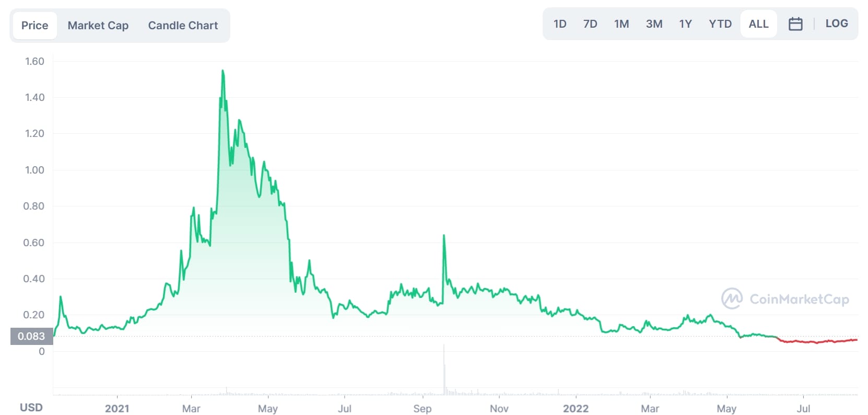Click the highest price peak near 1.55
Screen dimensions: 868x415
(x=223, y=72)
